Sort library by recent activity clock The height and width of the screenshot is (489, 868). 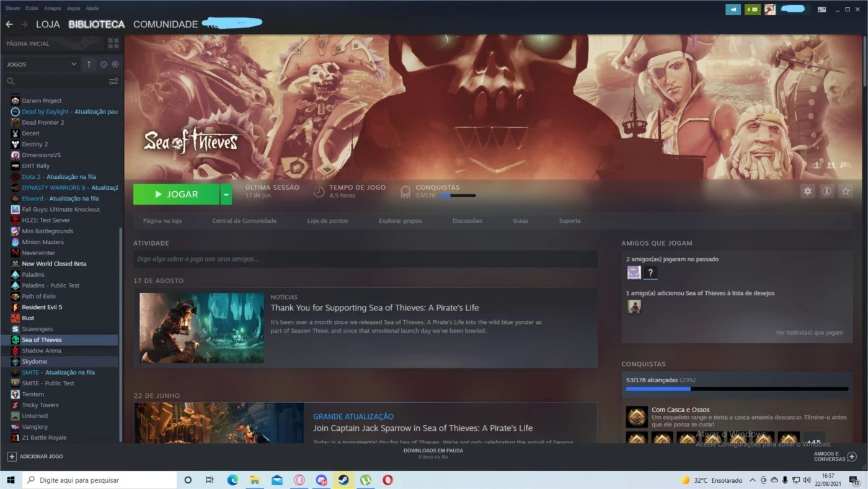click(104, 64)
